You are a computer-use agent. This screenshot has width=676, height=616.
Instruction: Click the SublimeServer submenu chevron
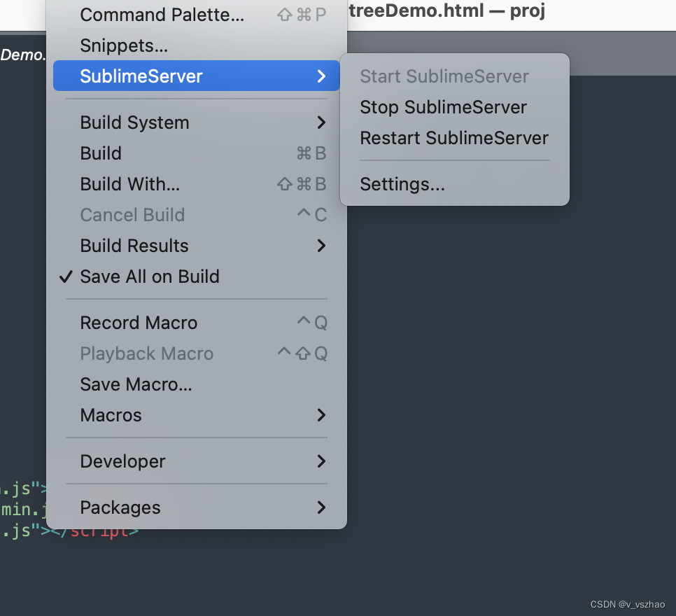[x=321, y=76]
